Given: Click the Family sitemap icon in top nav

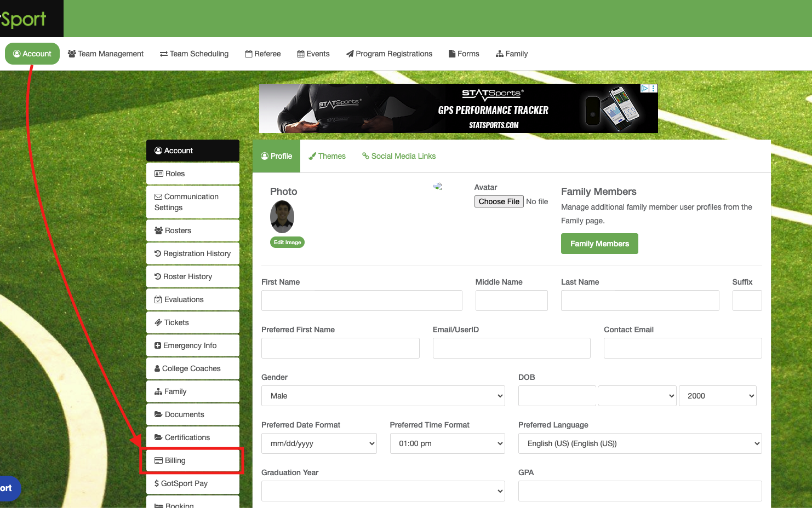Looking at the screenshot, I should click(x=500, y=54).
